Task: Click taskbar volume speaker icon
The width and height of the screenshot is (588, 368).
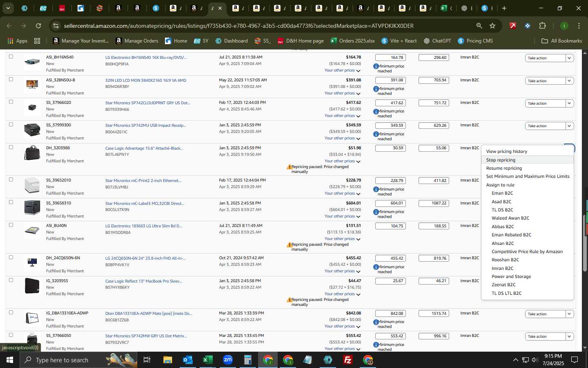Action: click(535, 360)
